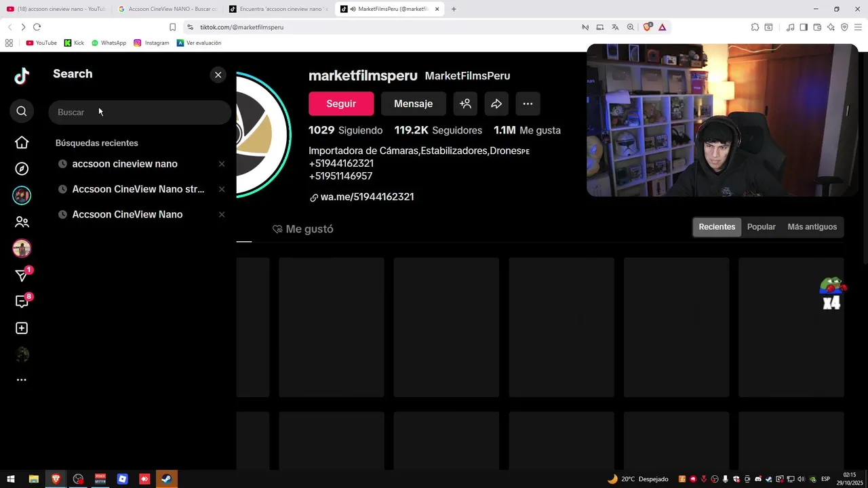The height and width of the screenshot is (488, 868).
Task: Click the Upload plus icon in the sidebar
Action: (22, 328)
